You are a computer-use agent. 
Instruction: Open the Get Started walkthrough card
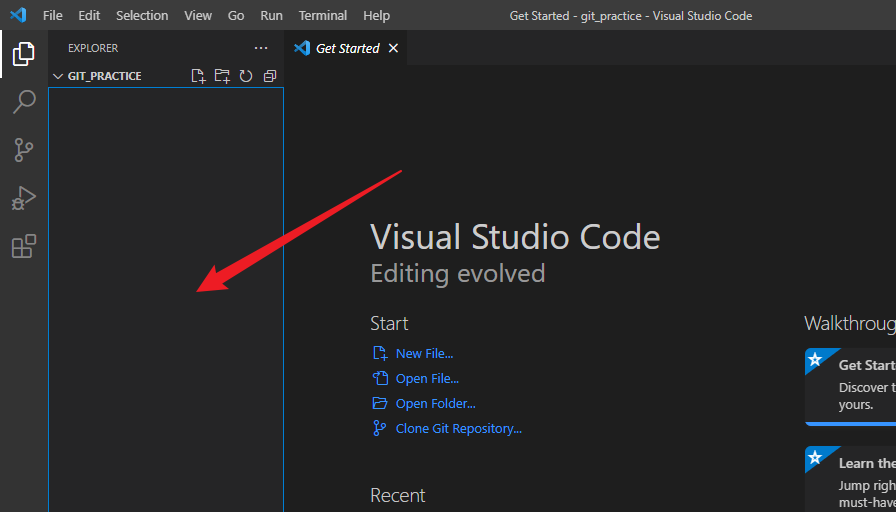coord(850,387)
